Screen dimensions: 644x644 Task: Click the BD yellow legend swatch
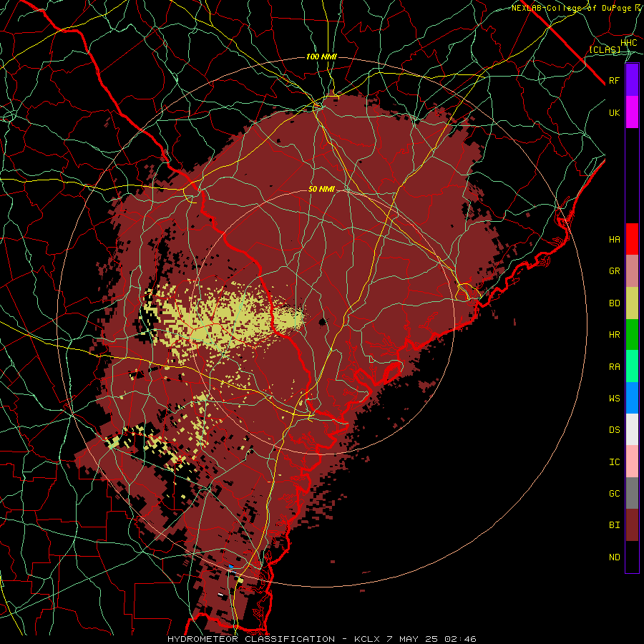pyautogui.click(x=632, y=303)
